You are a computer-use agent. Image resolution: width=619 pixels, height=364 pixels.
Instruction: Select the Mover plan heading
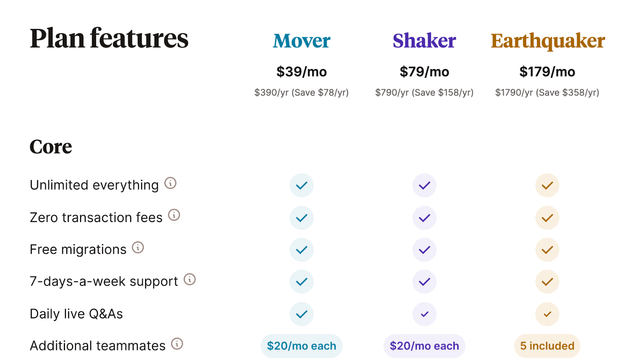click(301, 41)
